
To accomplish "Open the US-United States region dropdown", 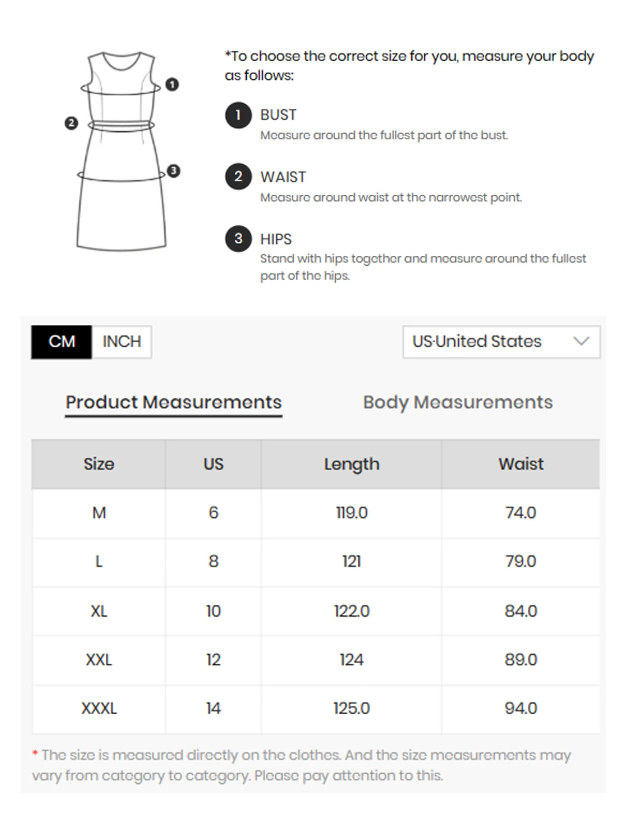I will pos(501,342).
